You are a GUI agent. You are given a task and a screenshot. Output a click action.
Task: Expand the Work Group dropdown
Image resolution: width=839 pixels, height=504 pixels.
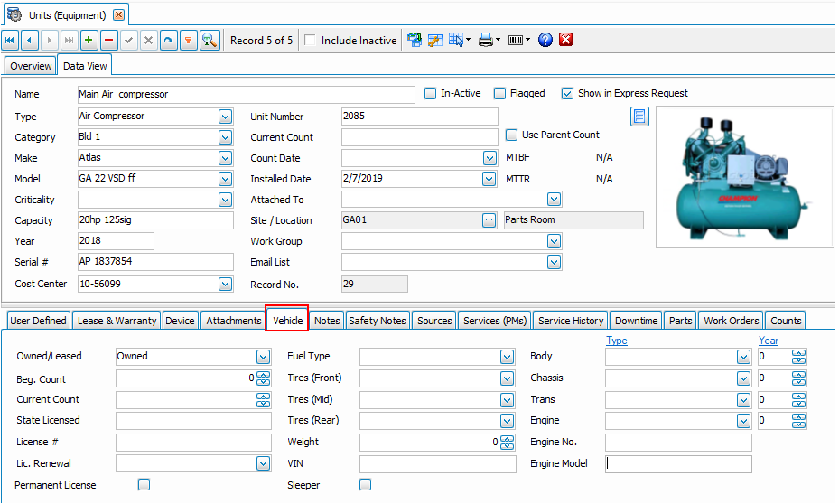[554, 241]
